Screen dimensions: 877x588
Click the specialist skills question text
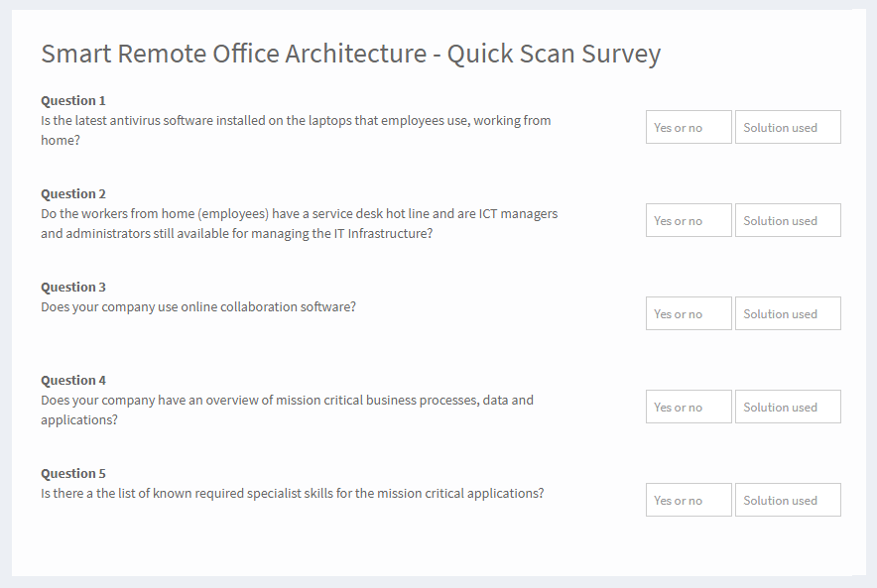tap(293, 494)
